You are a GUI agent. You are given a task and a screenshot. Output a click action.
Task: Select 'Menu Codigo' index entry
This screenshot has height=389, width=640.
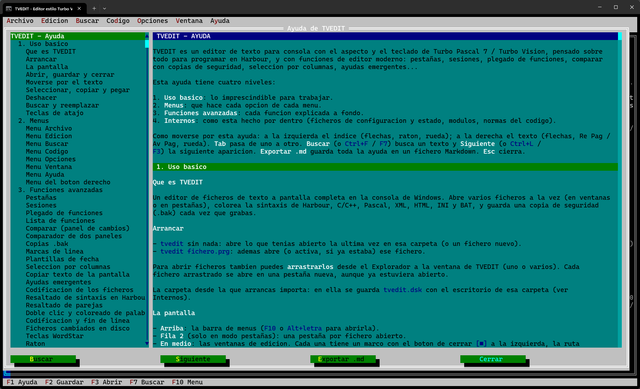point(47,151)
